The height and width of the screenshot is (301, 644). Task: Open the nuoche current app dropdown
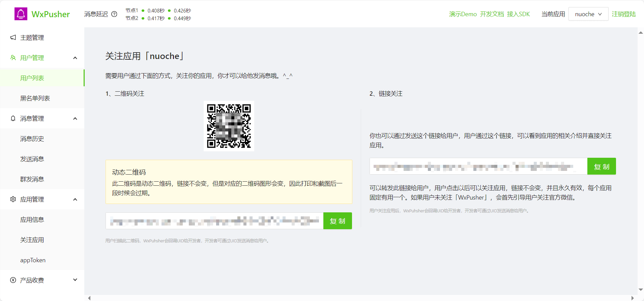click(x=588, y=14)
